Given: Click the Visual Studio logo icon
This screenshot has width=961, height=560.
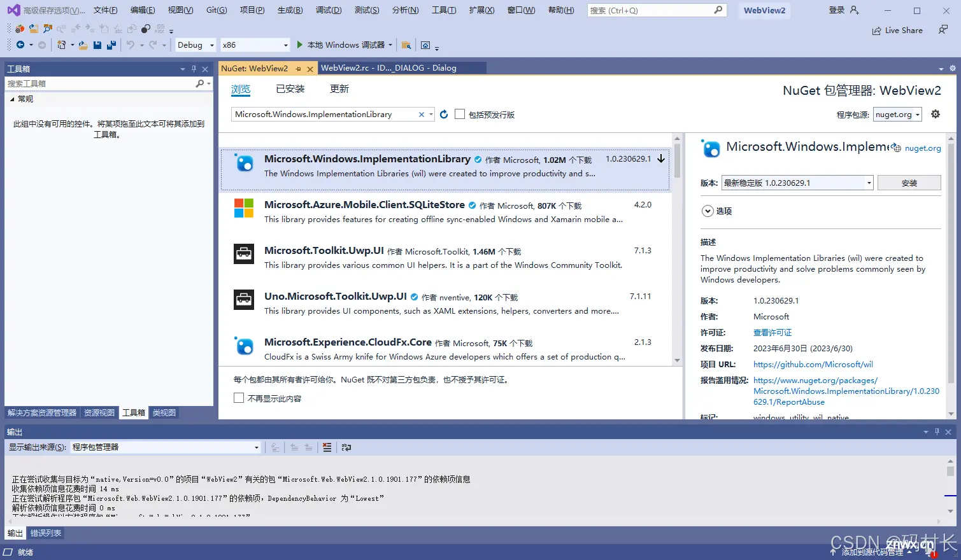Looking at the screenshot, I should tap(13, 10).
